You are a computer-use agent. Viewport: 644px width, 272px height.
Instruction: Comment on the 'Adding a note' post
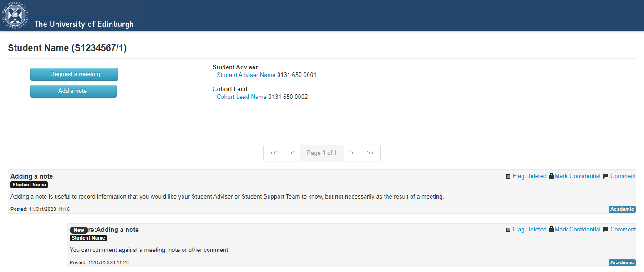(623, 176)
